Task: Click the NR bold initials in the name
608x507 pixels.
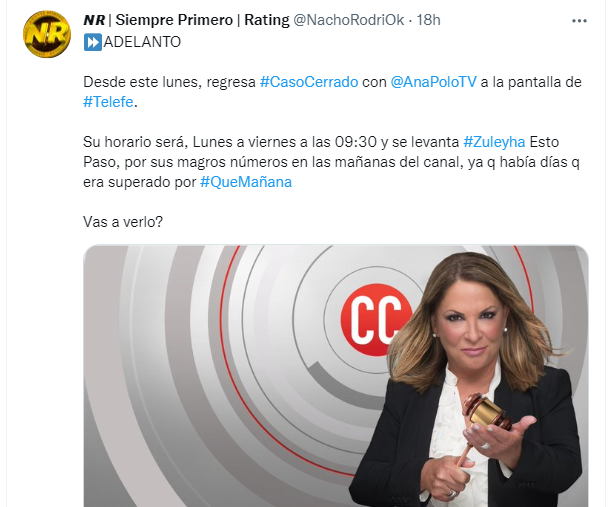Action: coord(94,20)
